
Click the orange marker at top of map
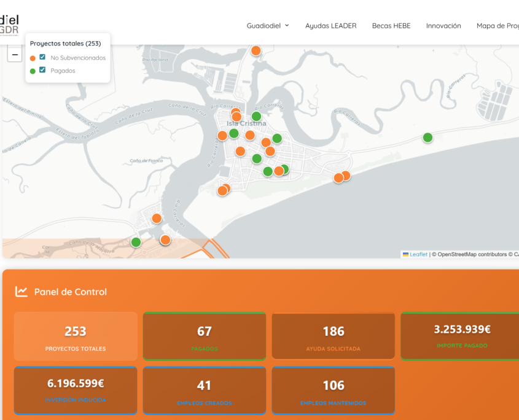click(x=256, y=50)
